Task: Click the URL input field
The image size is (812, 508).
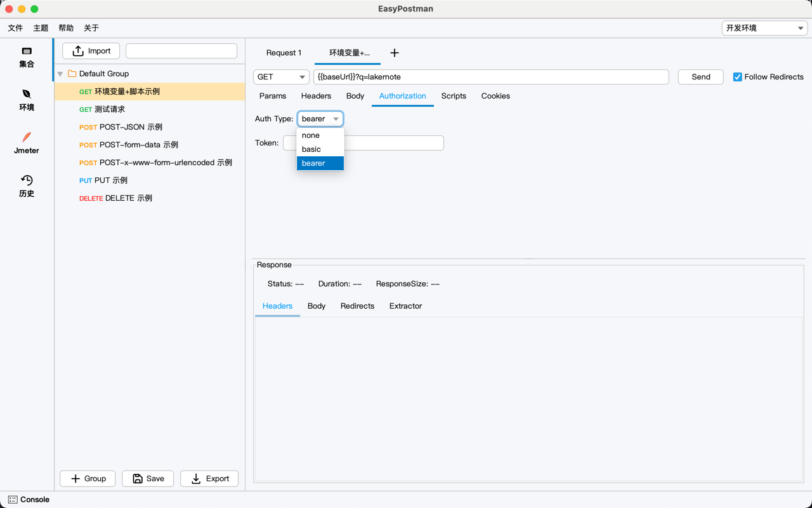Action: [491, 77]
